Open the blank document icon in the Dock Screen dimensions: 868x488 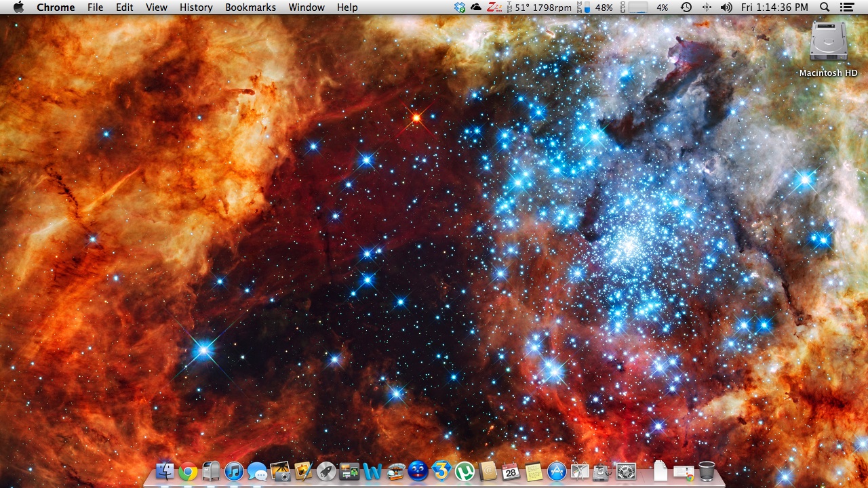[660, 471]
